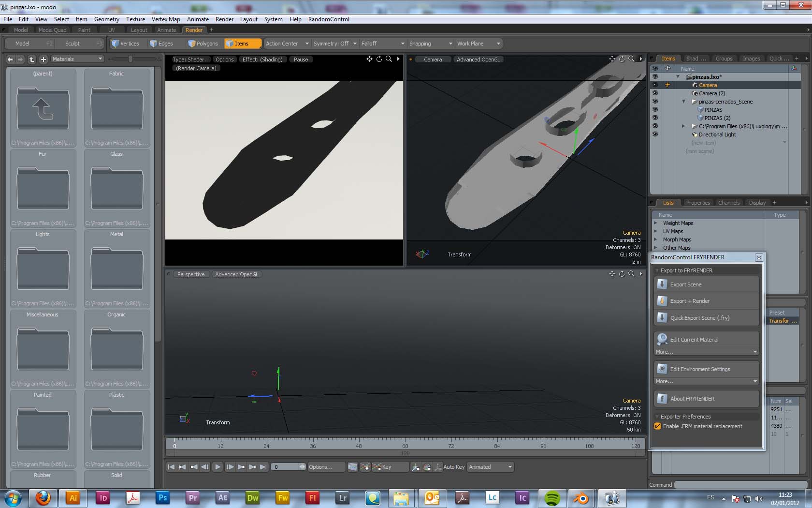
Task: Click the pan icon in Camera OpenGL viewport
Action: pos(612,59)
